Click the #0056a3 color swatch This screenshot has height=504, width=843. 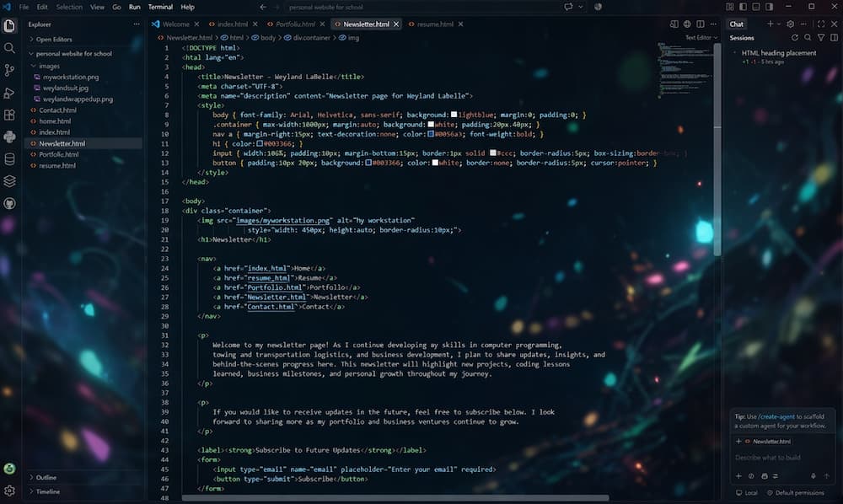(x=431, y=134)
